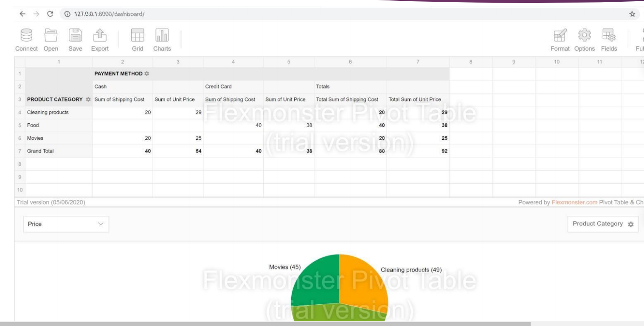Click Movies Cash unit price cell 25
The image size is (644, 326).
pos(178,139)
